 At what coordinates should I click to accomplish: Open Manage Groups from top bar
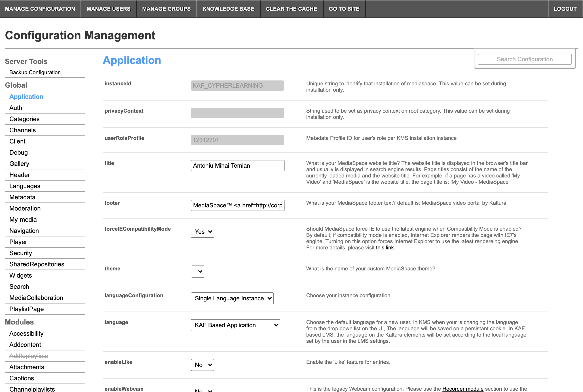[166, 9]
